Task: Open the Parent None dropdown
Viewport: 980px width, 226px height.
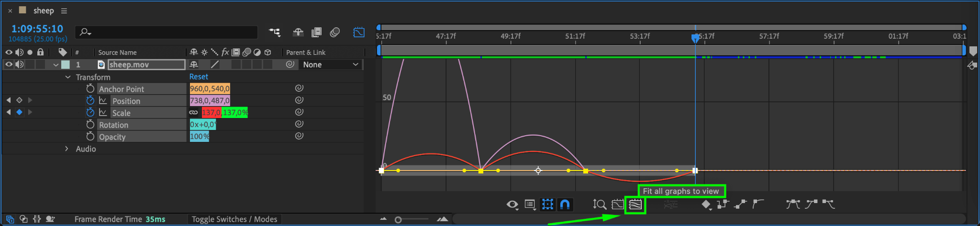Action: (331, 65)
